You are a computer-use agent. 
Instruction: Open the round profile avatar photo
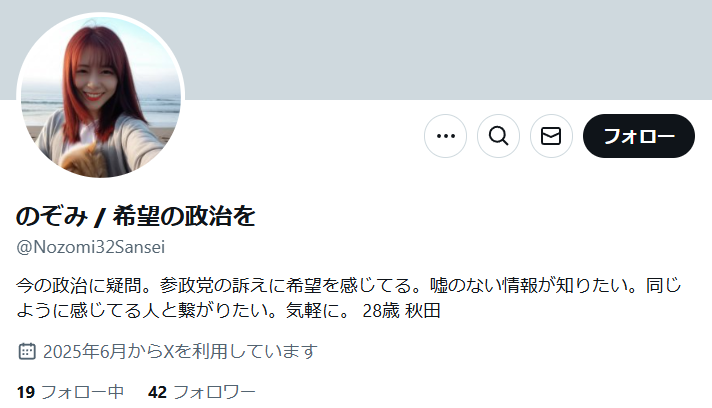pyautogui.click(x=100, y=96)
